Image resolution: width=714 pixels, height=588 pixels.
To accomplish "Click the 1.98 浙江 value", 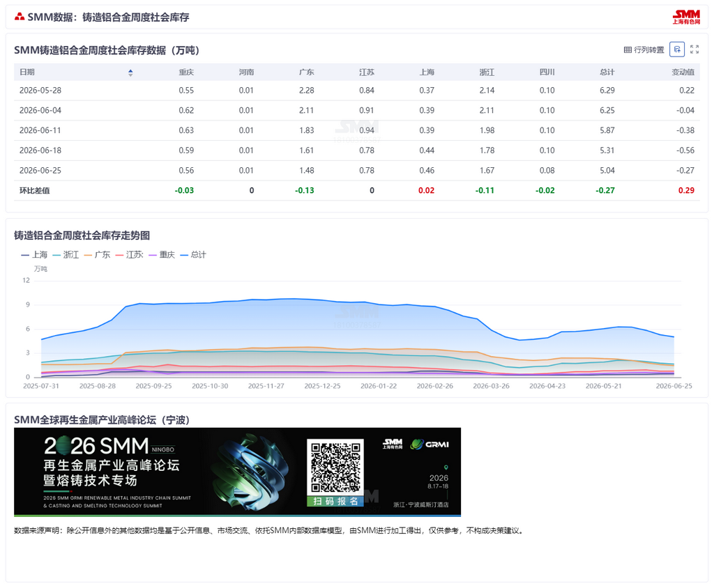I will tap(487, 130).
